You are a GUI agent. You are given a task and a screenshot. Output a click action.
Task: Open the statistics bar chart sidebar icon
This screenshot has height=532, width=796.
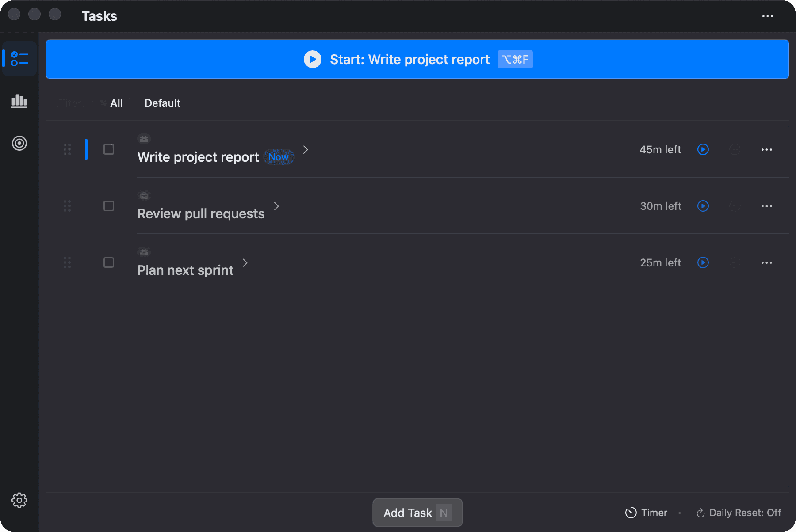coord(19,101)
